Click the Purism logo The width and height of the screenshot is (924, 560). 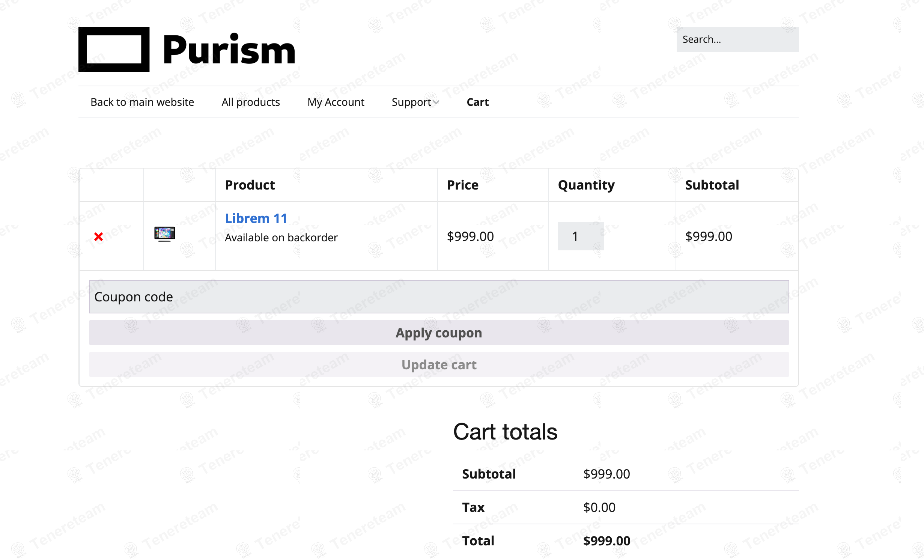tap(187, 49)
